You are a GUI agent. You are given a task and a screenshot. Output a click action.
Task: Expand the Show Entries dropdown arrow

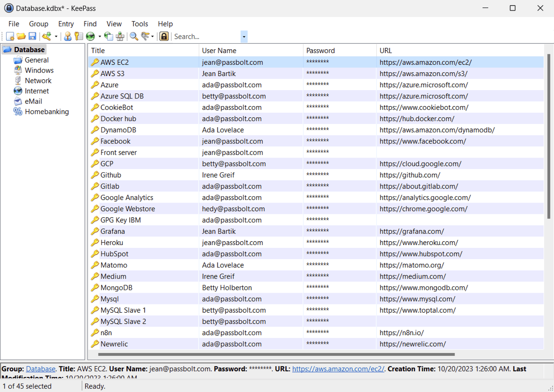[152, 37]
